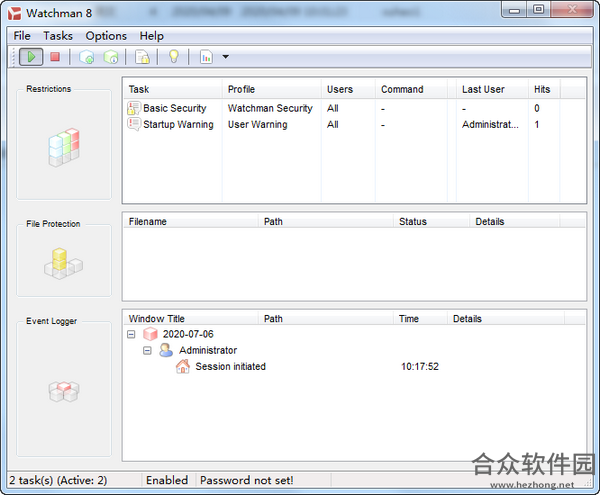This screenshot has height=495, width=600.
Task: Click the bar chart report icon
Action: click(206, 57)
